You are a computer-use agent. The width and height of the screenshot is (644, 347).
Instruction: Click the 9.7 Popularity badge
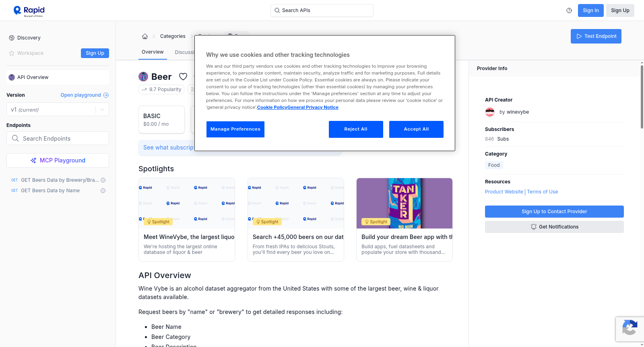point(161,89)
